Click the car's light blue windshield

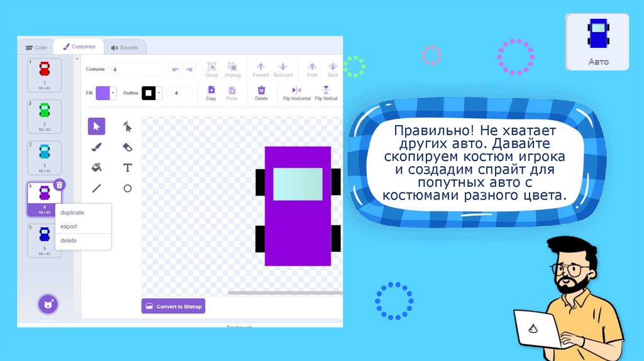click(297, 184)
